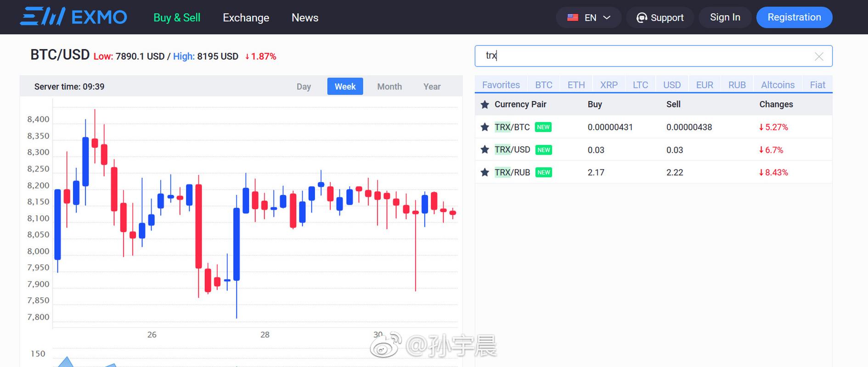
Task: Click the Support headset icon
Action: (x=642, y=17)
